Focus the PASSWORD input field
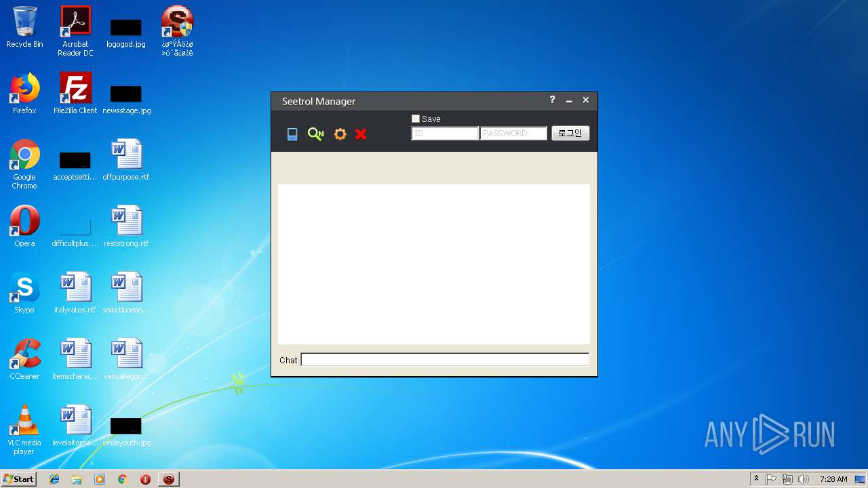The width and height of the screenshot is (868, 488). point(513,134)
